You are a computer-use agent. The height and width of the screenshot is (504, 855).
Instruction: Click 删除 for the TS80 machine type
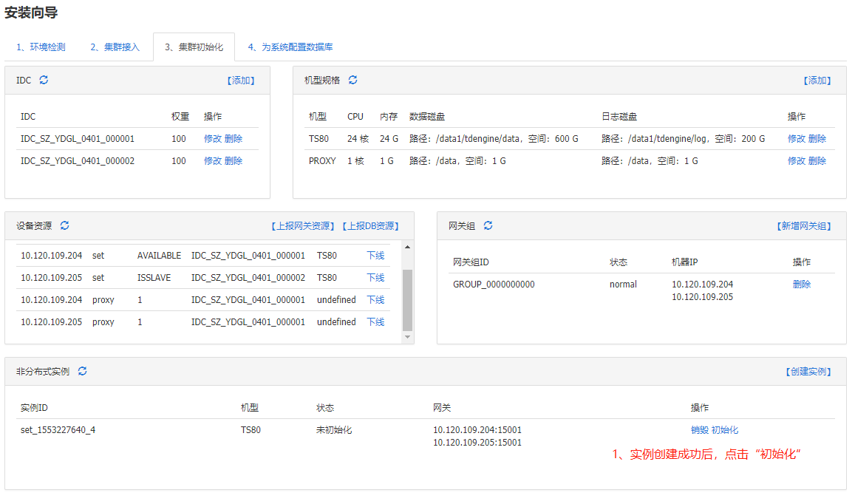(x=817, y=138)
